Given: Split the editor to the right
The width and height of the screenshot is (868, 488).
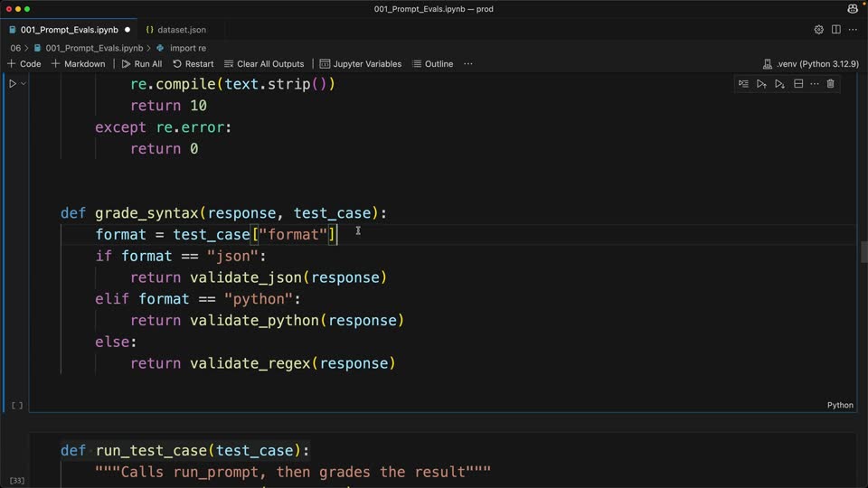Looking at the screenshot, I should (x=835, y=29).
